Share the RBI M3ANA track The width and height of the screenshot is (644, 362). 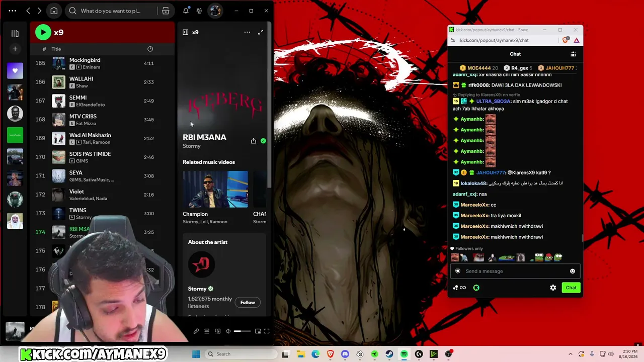(254, 141)
